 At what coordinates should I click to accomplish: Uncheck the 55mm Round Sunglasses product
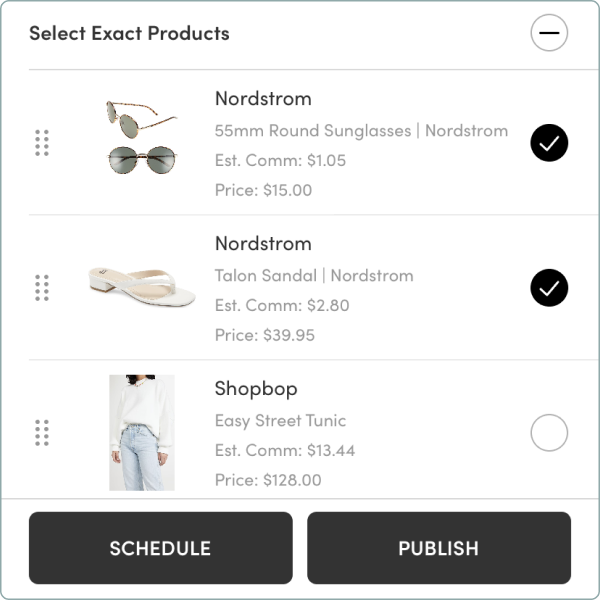(548, 143)
